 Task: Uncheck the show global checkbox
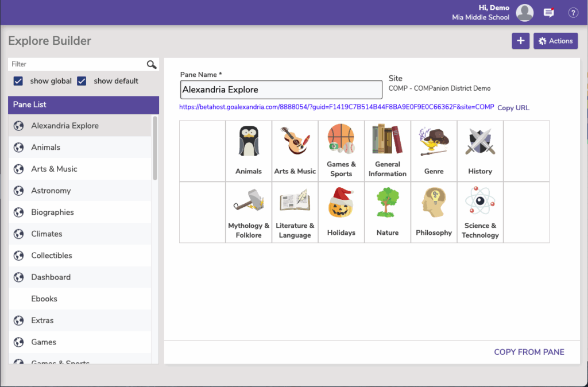pyautogui.click(x=18, y=81)
